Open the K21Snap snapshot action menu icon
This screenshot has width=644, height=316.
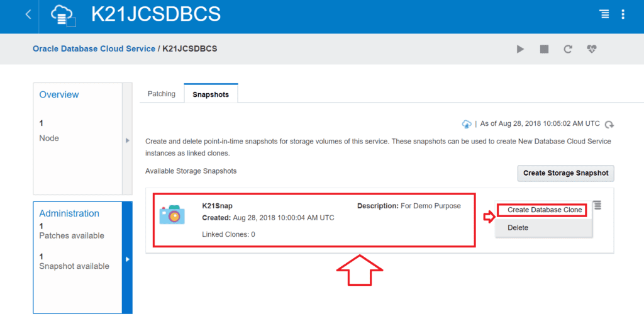597,205
